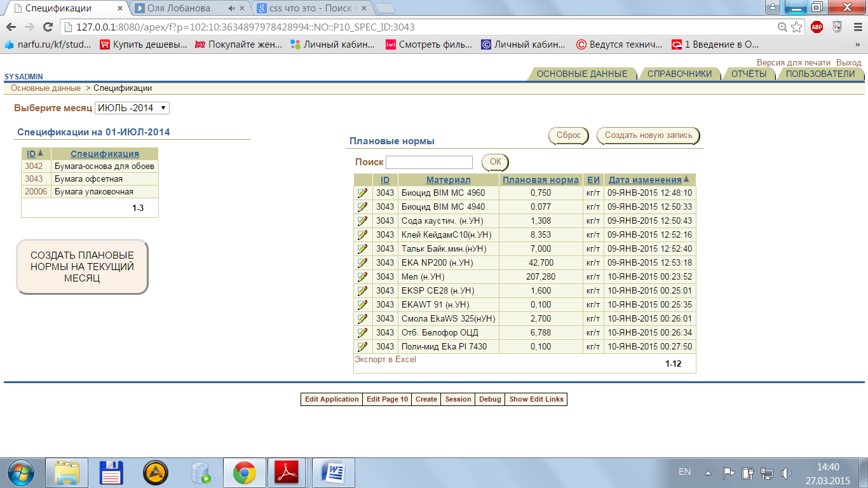Screen dimensions: 868x488
Task: Open the Adblock Plus extension icon
Action: [817, 27]
